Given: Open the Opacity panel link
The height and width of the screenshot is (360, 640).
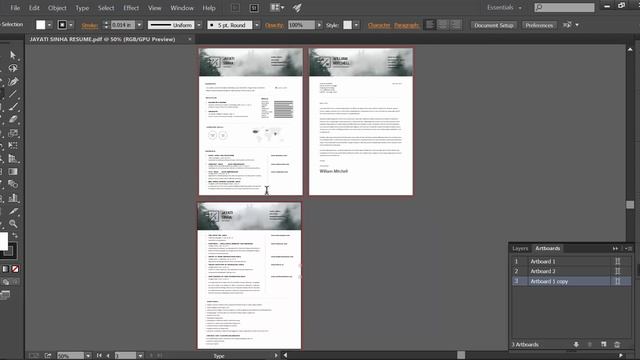Looking at the screenshot, I should click(x=274, y=25).
